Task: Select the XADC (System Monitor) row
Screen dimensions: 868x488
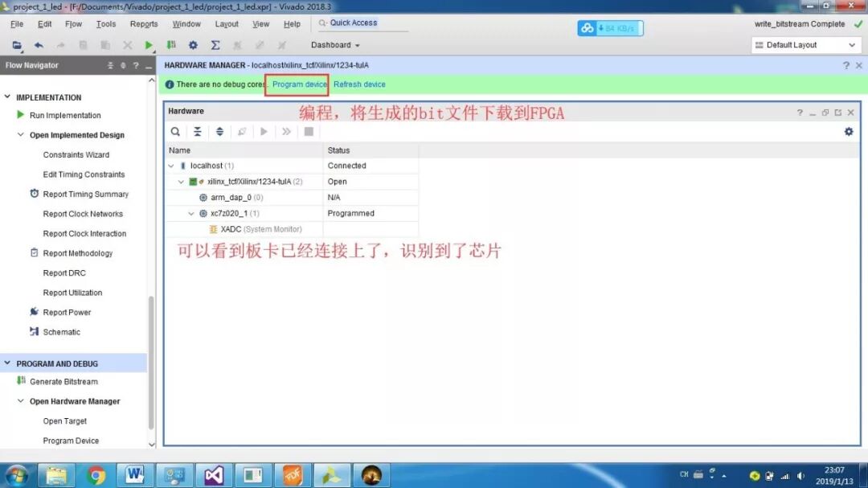Action: (x=293, y=229)
